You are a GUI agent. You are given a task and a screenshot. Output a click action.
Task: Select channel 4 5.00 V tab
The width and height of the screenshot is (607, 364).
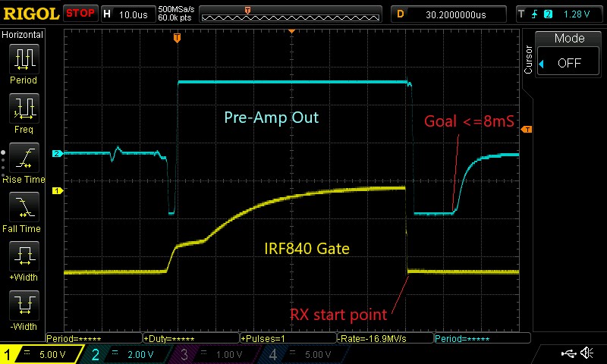coord(304,354)
